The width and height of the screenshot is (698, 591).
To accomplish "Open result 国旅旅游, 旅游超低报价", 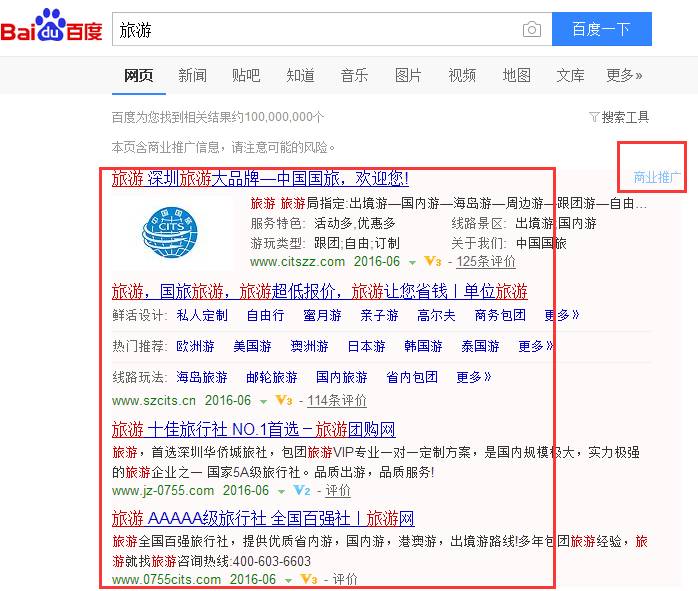I will (x=320, y=291).
